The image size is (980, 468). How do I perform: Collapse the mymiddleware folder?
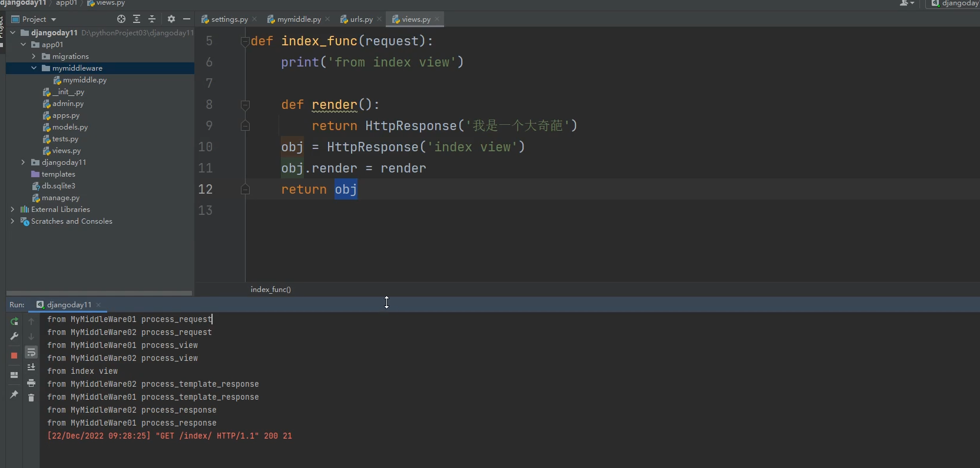[x=34, y=68]
